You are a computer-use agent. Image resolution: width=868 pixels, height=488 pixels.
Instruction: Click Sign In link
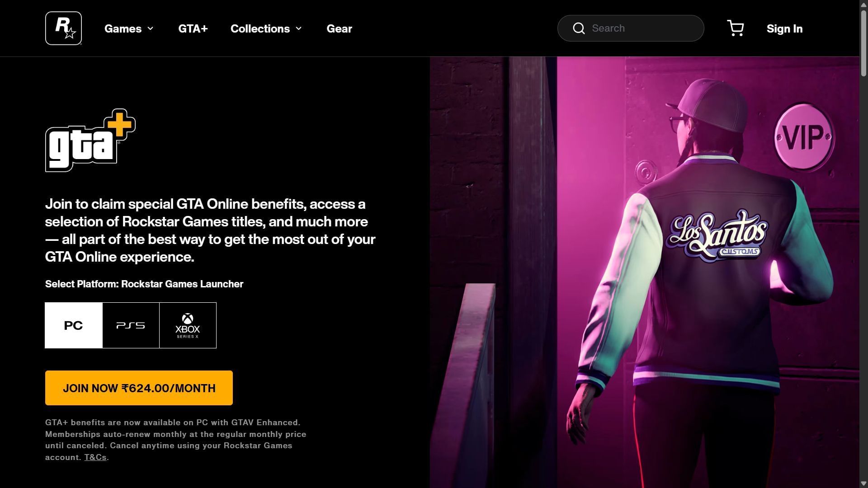point(784,28)
